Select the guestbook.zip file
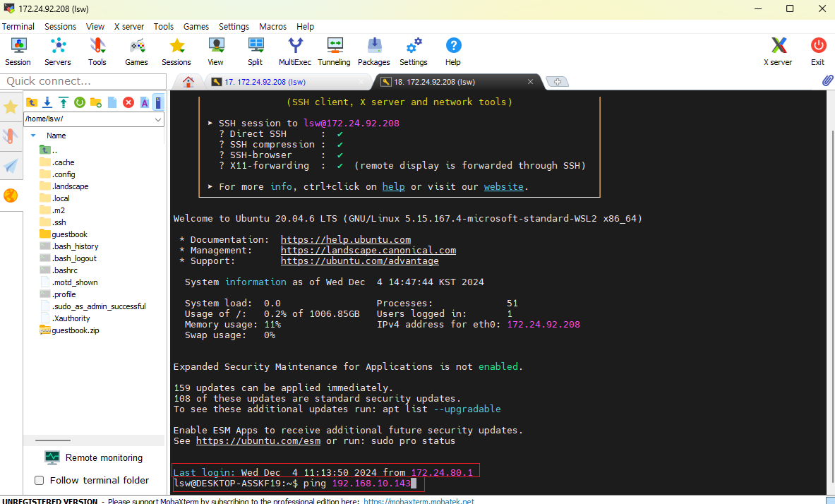This screenshot has width=835, height=504. tap(70, 330)
